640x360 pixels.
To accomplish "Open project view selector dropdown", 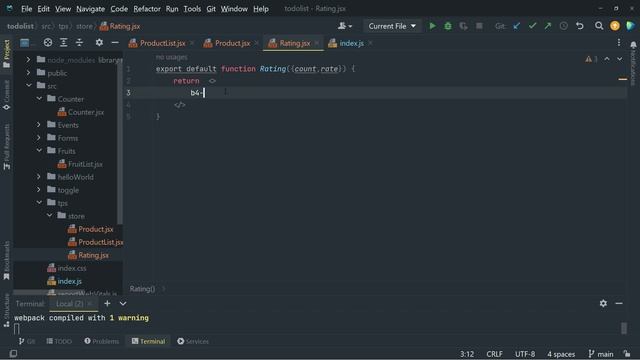I will [x=25, y=42].
